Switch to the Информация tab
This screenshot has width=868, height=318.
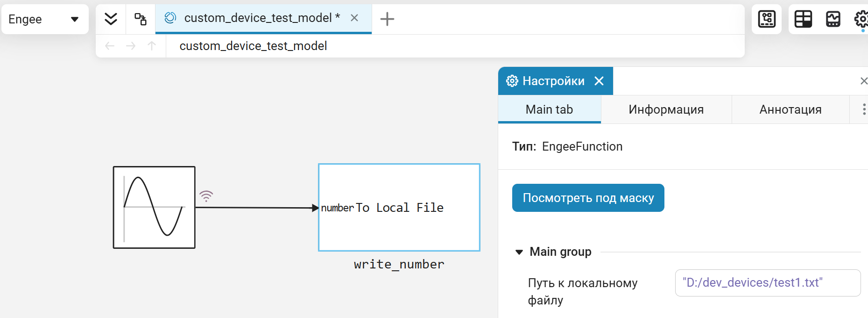point(666,109)
